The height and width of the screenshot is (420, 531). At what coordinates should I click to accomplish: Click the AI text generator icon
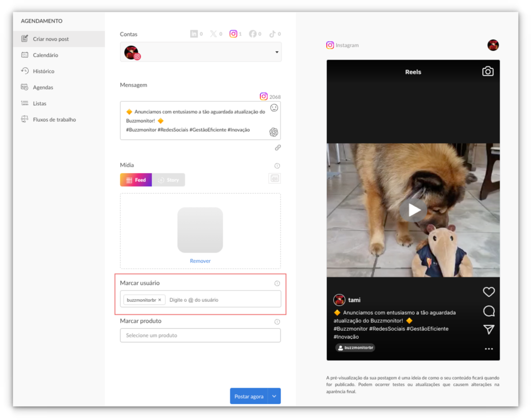274,132
